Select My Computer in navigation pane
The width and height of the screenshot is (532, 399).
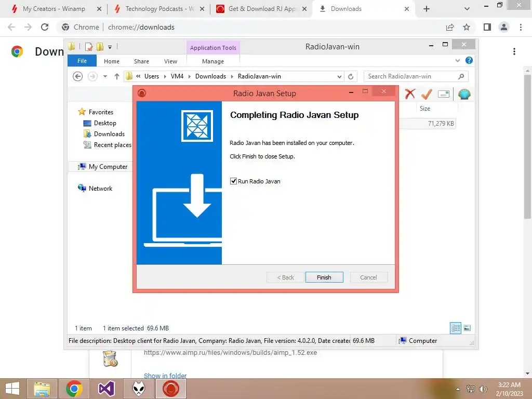click(x=108, y=167)
